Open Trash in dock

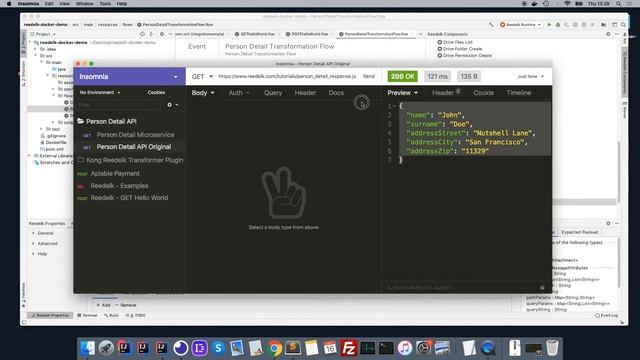[552, 348]
